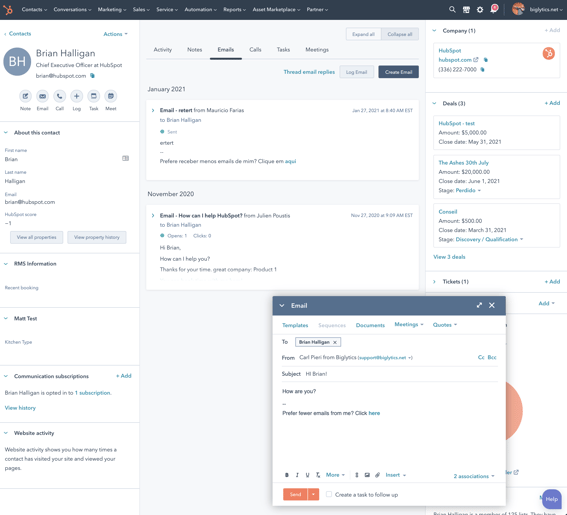Switch to the Calls tab
This screenshot has width=567, height=515.
pyautogui.click(x=255, y=50)
